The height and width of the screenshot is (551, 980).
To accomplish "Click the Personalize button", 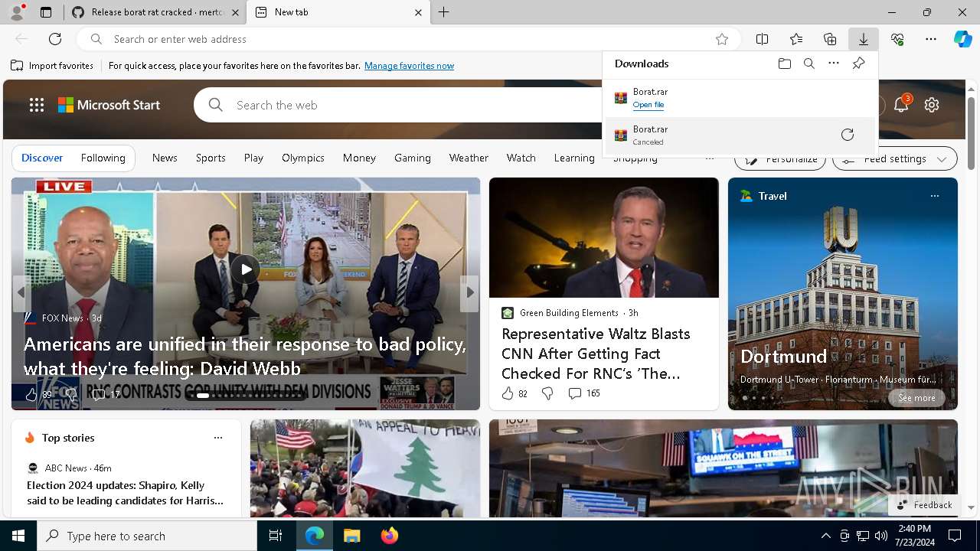I will pos(780,160).
